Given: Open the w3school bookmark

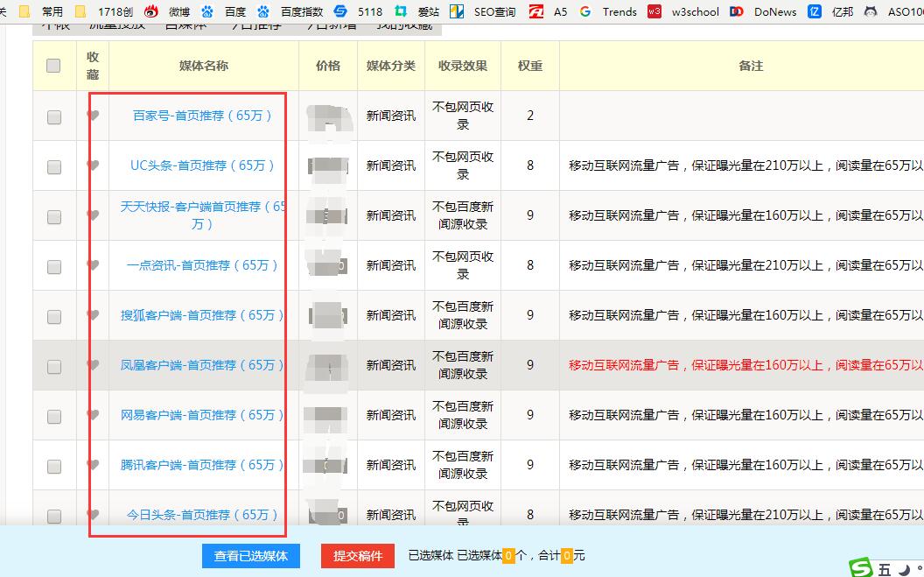Looking at the screenshot, I should click(683, 11).
